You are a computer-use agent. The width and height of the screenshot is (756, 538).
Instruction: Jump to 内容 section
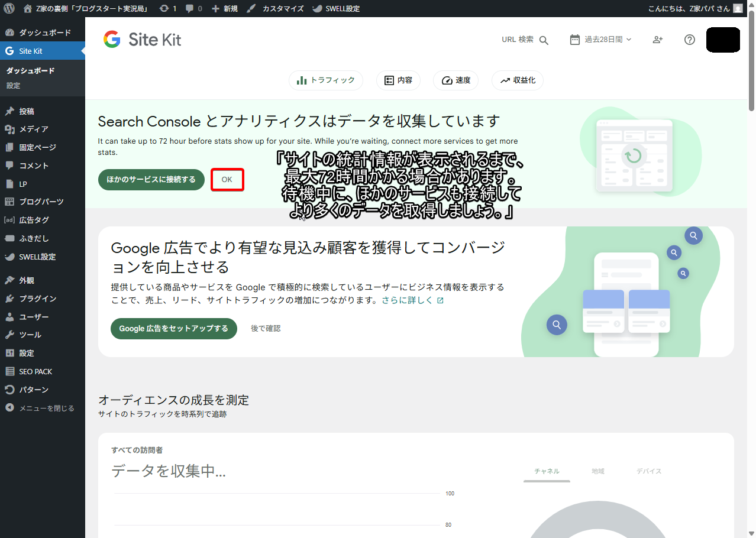399,80
